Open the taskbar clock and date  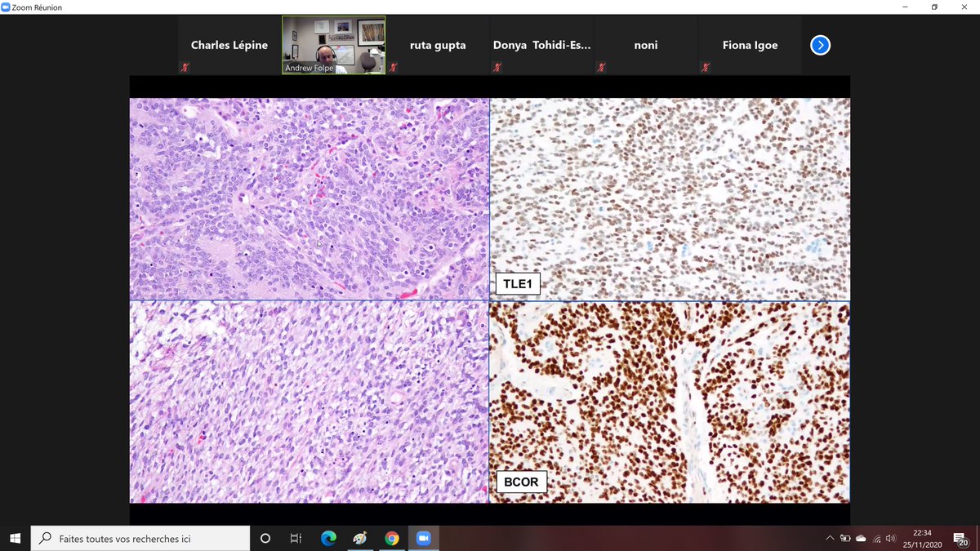(x=922, y=538)
